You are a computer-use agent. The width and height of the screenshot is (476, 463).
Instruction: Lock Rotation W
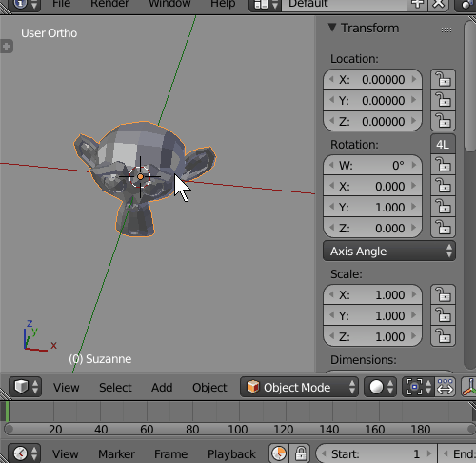pos(443,165)
